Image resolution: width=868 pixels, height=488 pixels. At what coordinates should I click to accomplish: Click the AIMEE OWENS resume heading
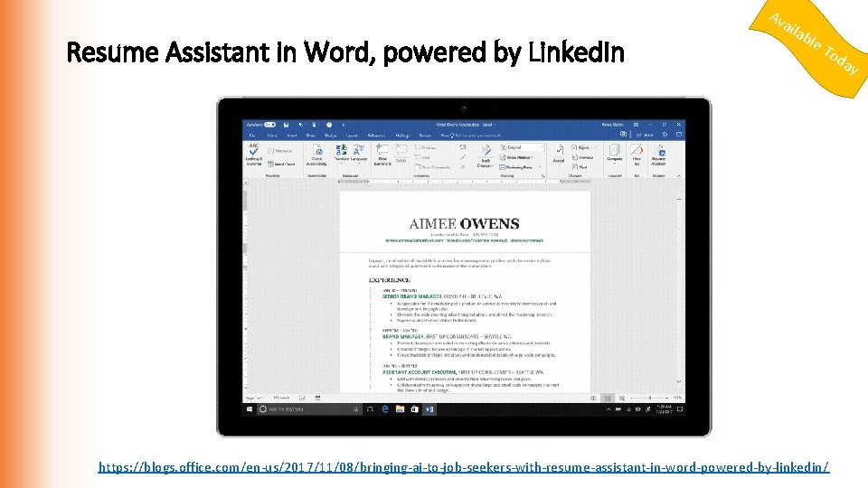click(464, 224)
